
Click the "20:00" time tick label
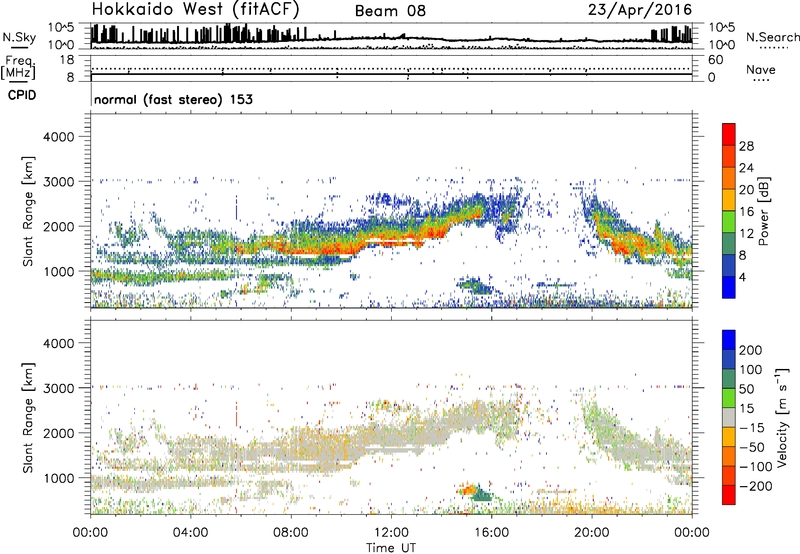pos(592,533)
